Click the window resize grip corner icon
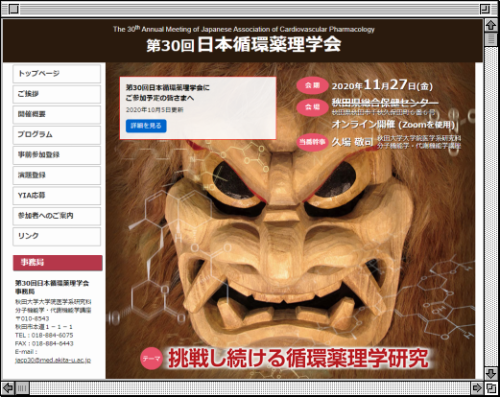Viewport: 500px width, 397px height. click(491, 388)
